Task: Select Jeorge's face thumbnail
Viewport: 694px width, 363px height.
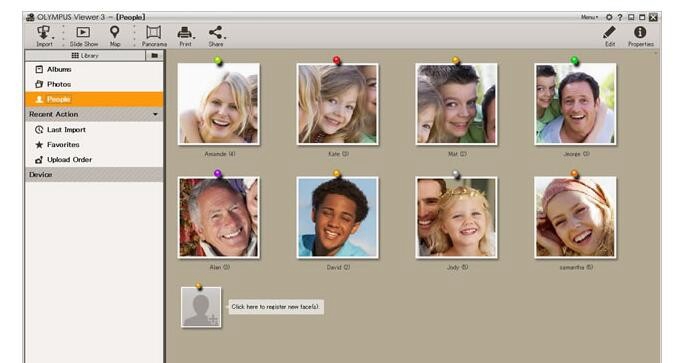Action: click(x=575, y=104)
